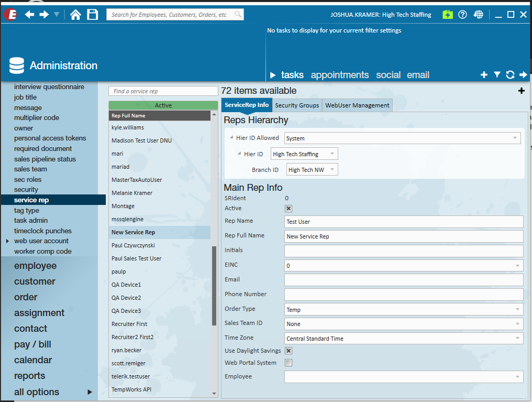The height and width of the screenshot is (402, 532).
Task: Open the WebUser Management tab
Action: (x=357, y=105)
